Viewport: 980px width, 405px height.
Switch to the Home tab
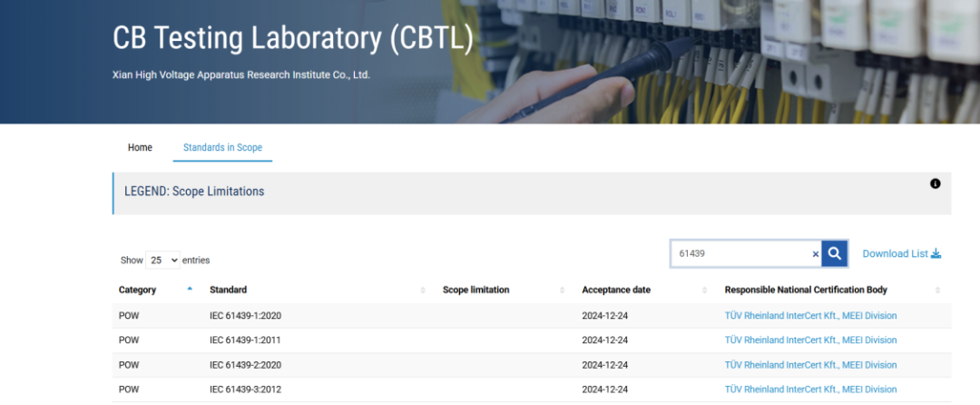[140, 147]
